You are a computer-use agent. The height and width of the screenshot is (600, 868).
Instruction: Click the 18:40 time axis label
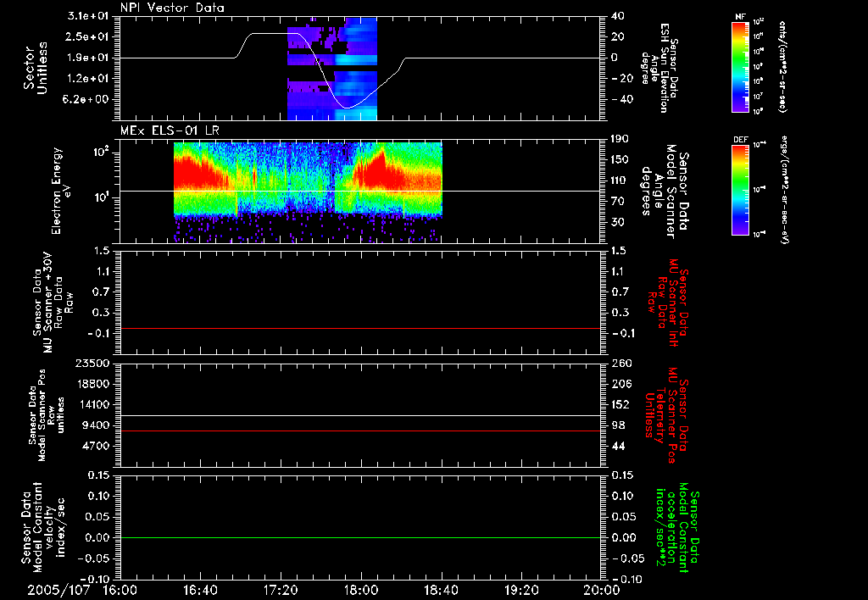coord(441,591)
